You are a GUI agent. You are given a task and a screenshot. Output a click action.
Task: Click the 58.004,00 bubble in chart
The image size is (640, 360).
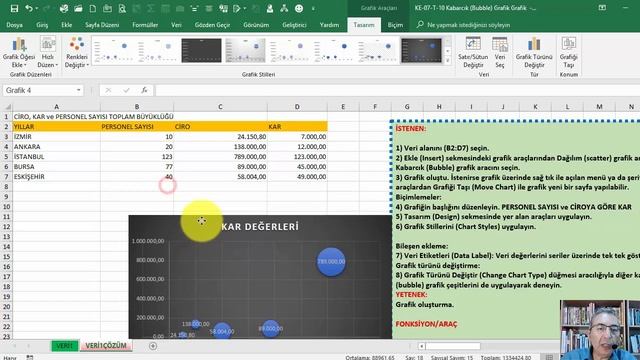[222, 331]
